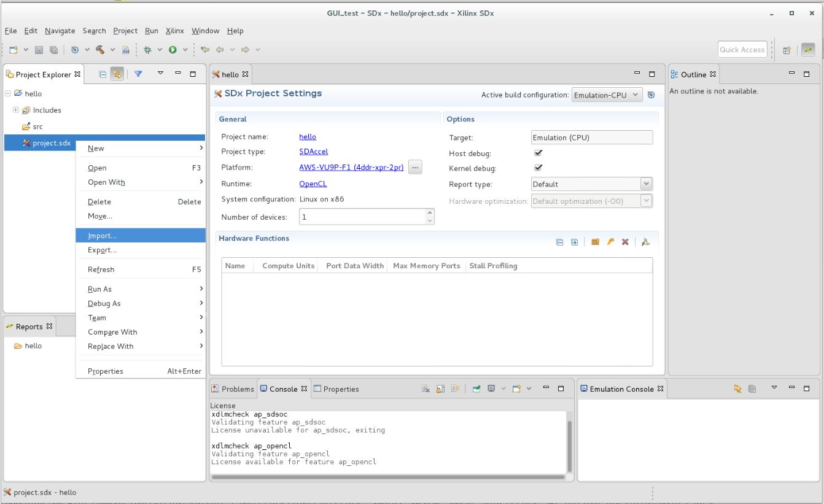Open Project Explorer view menu triangle
The image size is (824, 504).
(161, 74)
